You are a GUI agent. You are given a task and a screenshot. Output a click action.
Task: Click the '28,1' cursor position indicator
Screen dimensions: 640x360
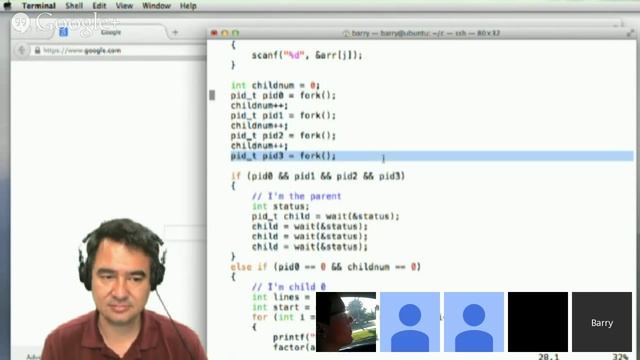(x=548, y=356)
